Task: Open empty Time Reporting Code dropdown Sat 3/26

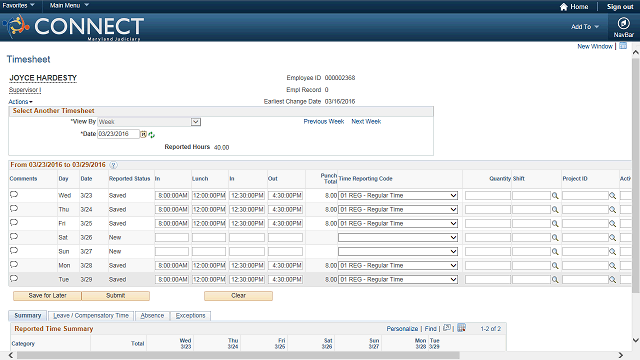Action: 398,238
